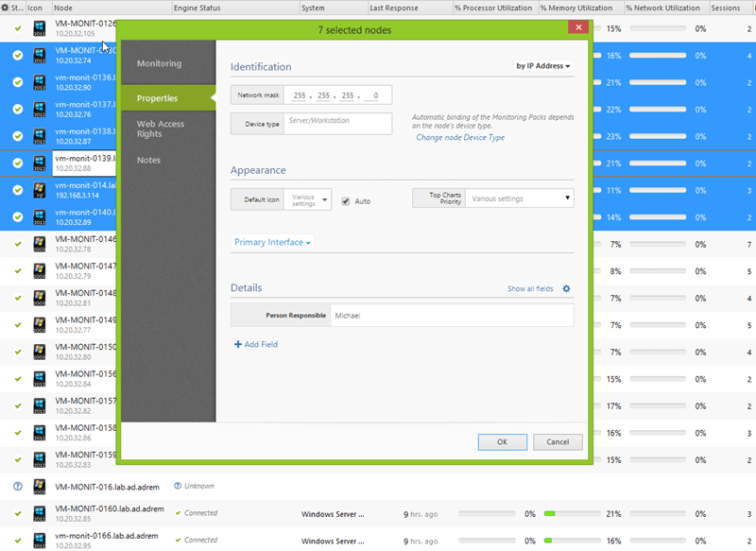
Task: Click the server icon of VM-MONIT-0160
Action: pyautogui.click(x=40, y=513)
